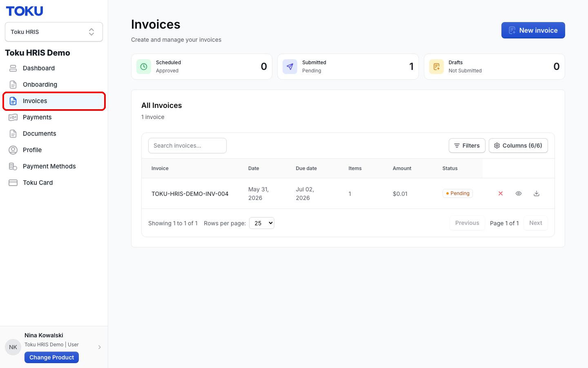Download invoice TOKU-HRIS-DEMO-INV-004
588x368 pixels.
[x=537, y=193]
